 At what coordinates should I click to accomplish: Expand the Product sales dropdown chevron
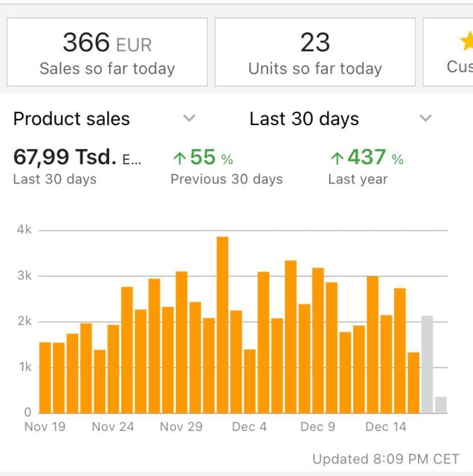point(189,119)
